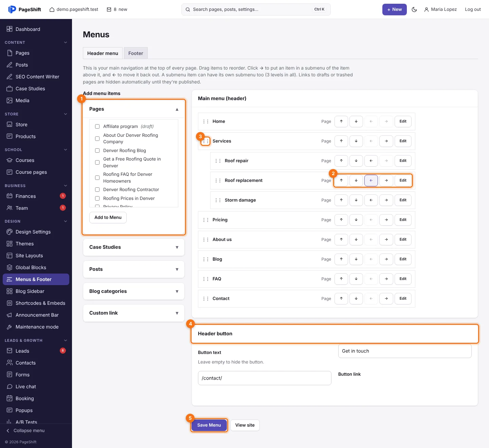Go to Design Settings in sidebar
This screenshot has height=448, width=489.
click(x=36, y=232)
